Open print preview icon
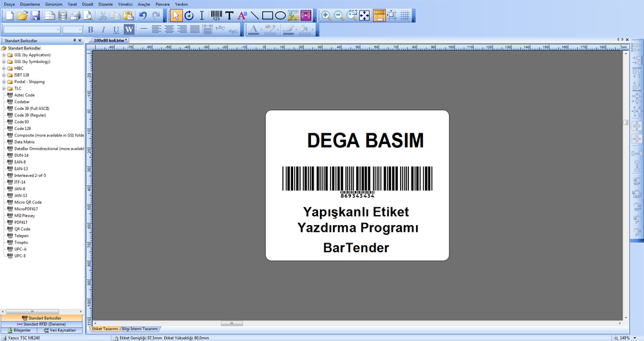644x341 pixels. click(88, 16)
